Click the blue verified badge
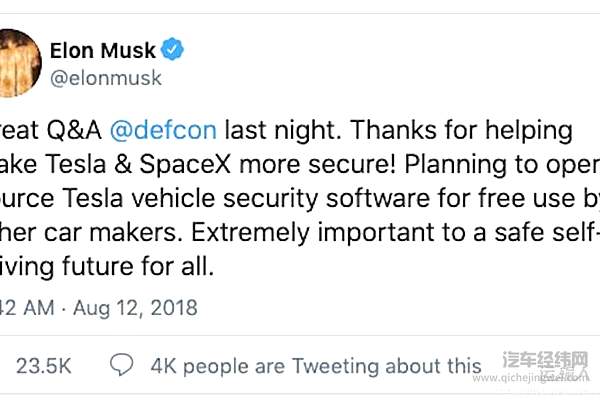Image resolution: width=600 pixels, height=406 pixels. 173,48
